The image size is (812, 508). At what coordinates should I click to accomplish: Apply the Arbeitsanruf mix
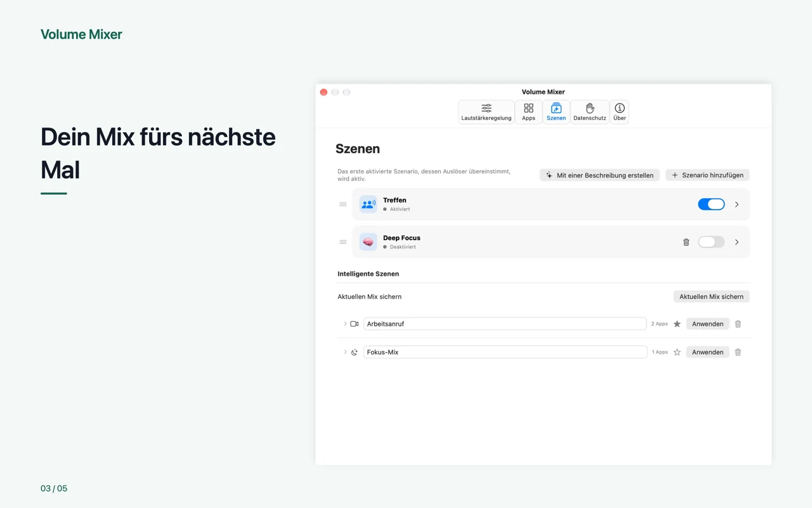[707, 324]
